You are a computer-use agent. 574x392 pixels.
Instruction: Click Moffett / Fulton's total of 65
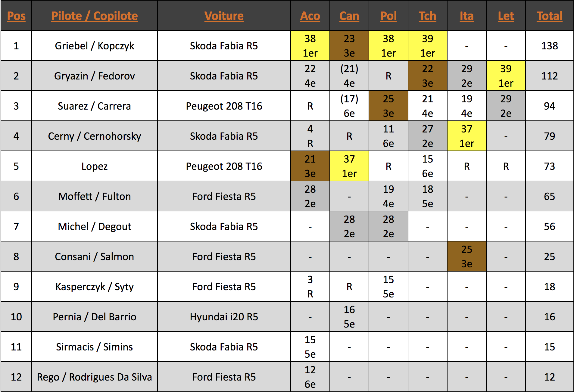click(x=549, y=196)
